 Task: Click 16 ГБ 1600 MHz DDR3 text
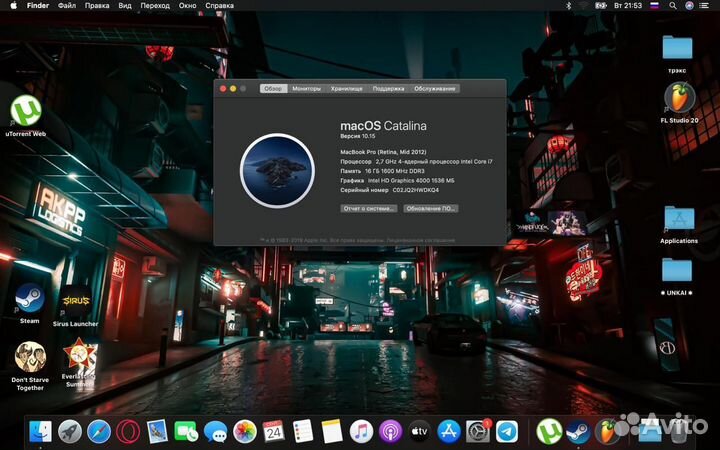(x=395, y=171)
